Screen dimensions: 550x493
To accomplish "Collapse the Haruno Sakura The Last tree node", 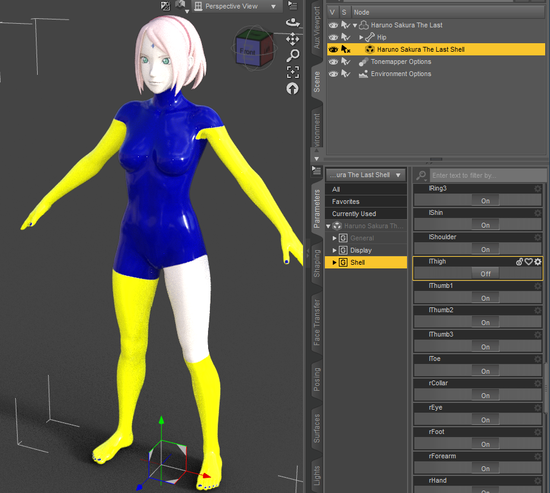I will 355,25.
